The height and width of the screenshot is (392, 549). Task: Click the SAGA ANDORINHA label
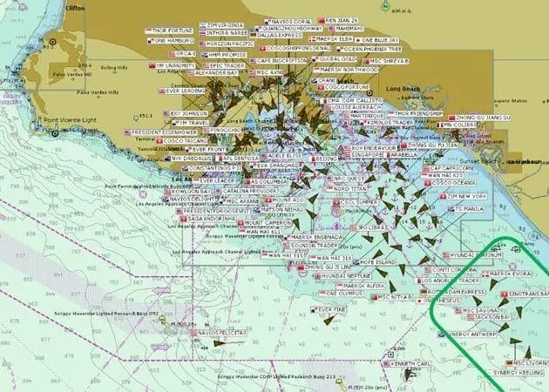(x=208, y=220)
